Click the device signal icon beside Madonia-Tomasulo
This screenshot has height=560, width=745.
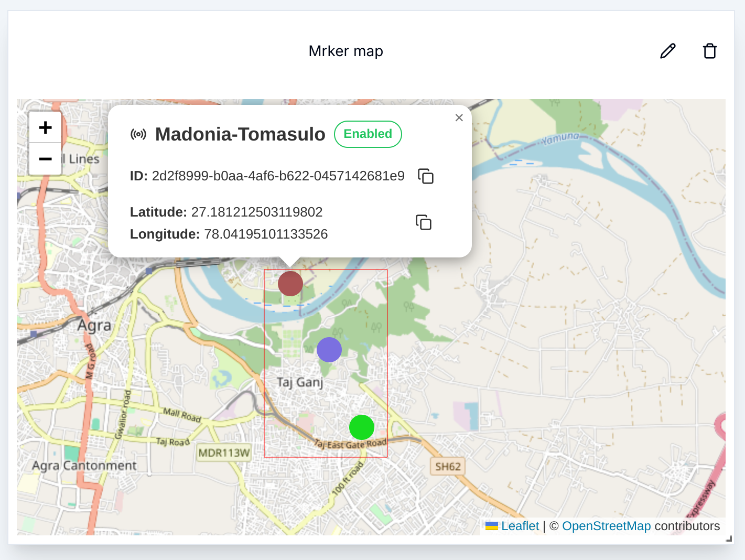click(x=138, y=134)
